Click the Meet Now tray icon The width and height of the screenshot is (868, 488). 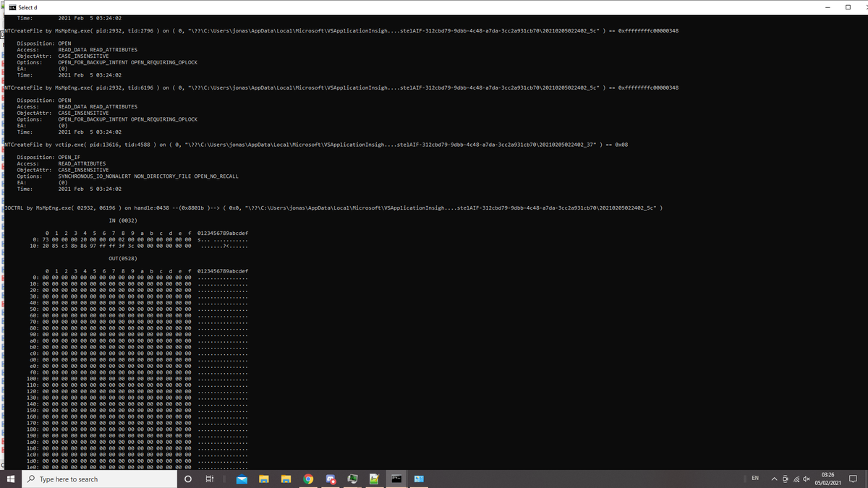[786, 479]
